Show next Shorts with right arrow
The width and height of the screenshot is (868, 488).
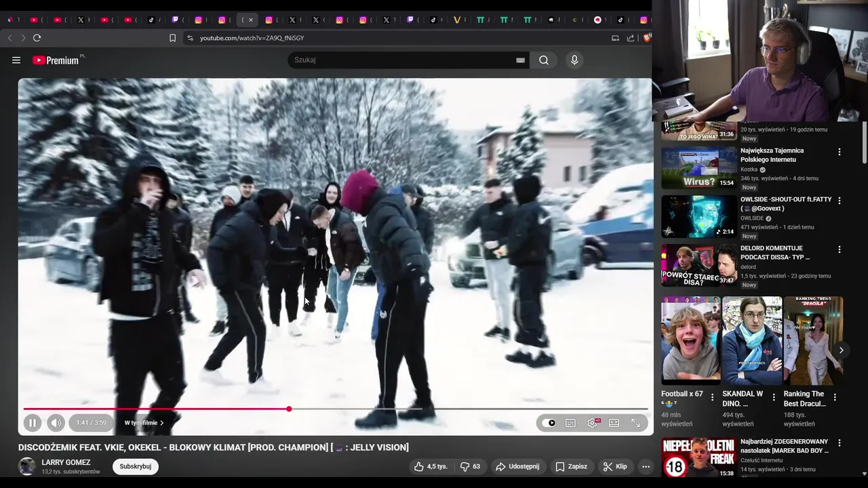tap(841, 350)
